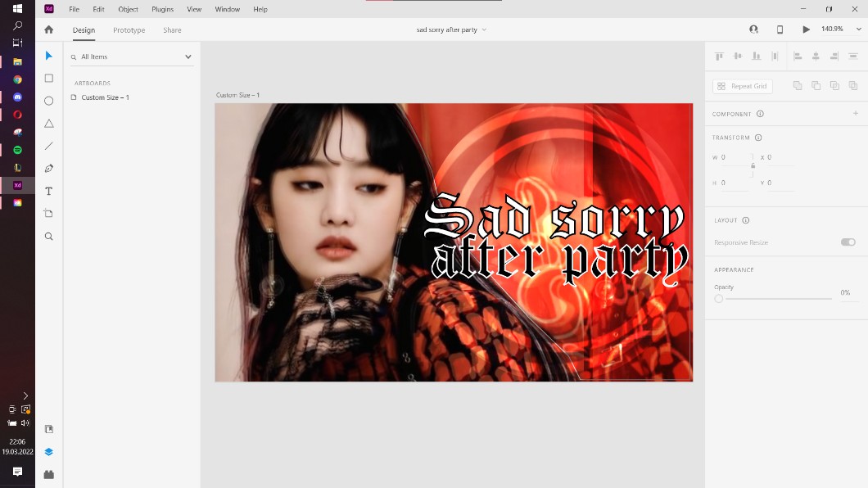
Task: Toggle the Responsive Resize switch
Action: 848,242
